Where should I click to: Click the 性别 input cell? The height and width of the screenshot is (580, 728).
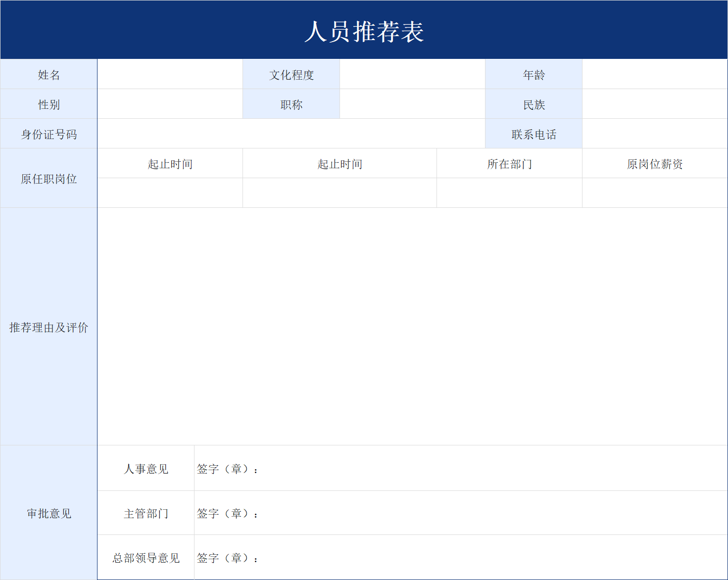pyautogui.click(x=170, y=104)
